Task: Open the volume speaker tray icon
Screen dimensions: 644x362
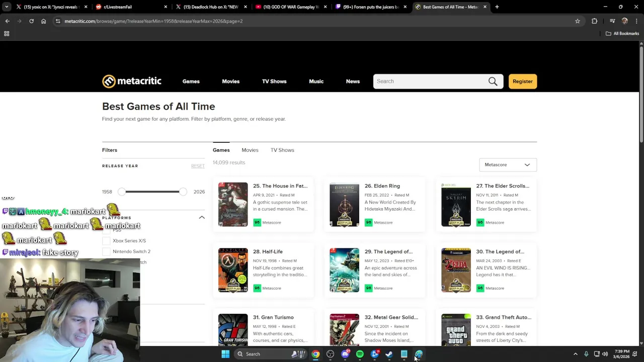Action: 605,354
